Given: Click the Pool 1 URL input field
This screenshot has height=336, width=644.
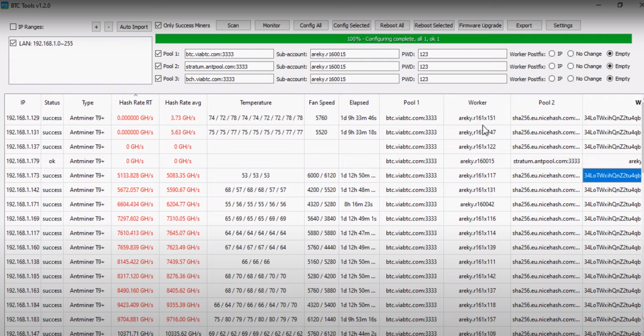Looking at the screenshot, I should 229,54.
